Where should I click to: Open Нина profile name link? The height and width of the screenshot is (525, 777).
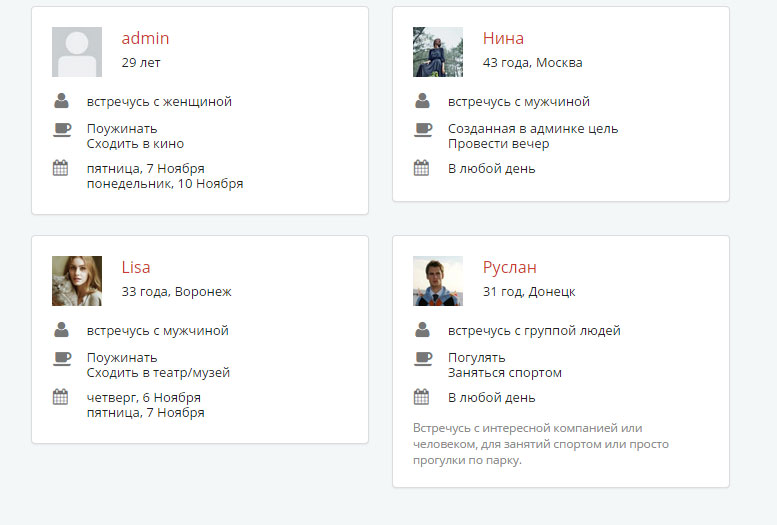pyautogui.click(x=503, y=38)
